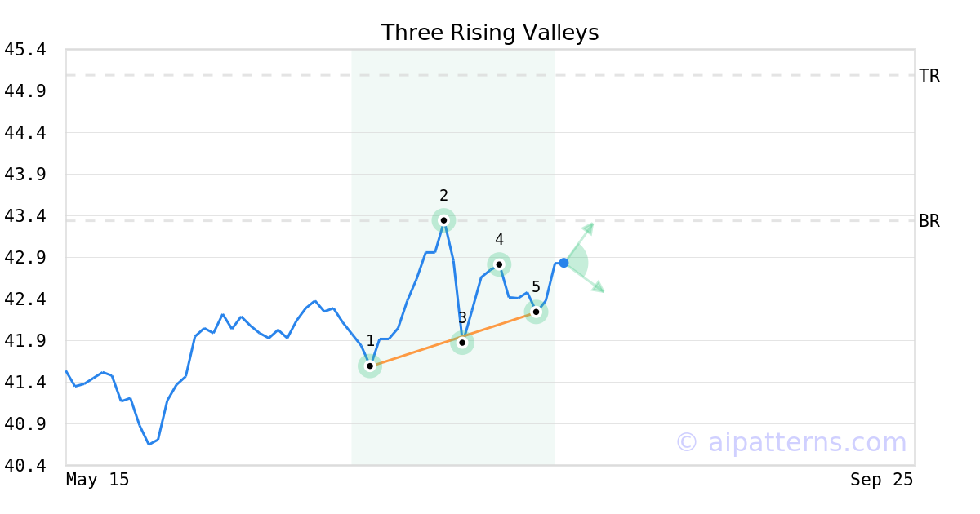Open the aipatterns.com watermark link
This screenshot has height=514, width=980.
[x=791, y=442]
